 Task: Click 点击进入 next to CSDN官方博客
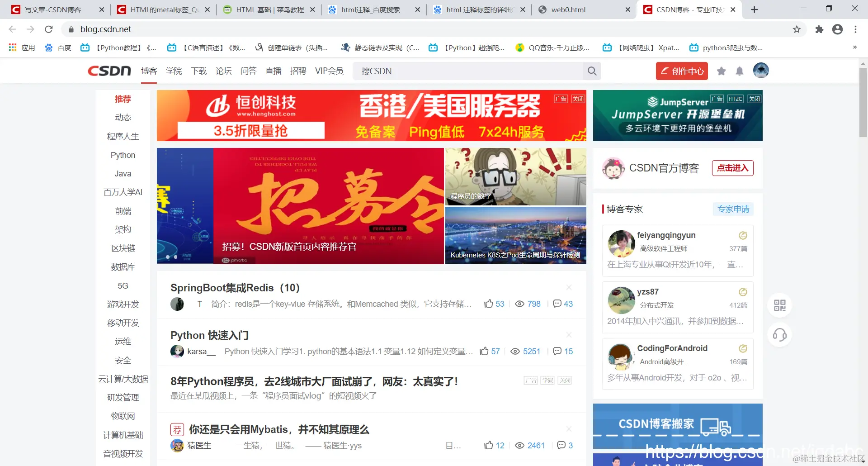(x=732, y=168)
